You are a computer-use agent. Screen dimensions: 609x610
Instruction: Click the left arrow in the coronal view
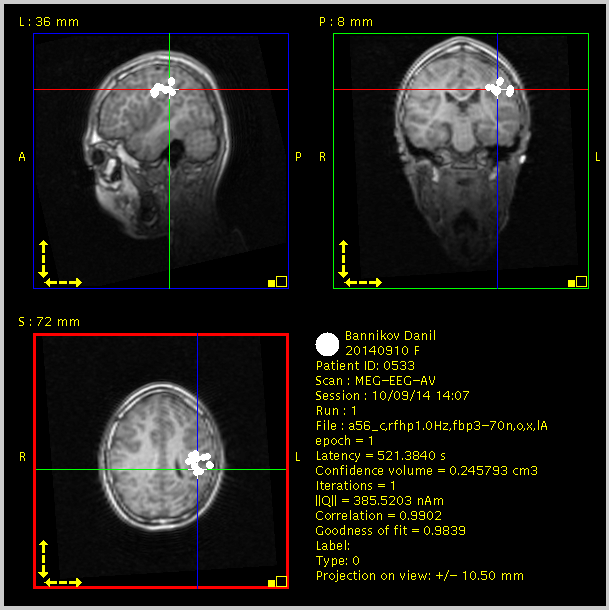pos(352,282)
